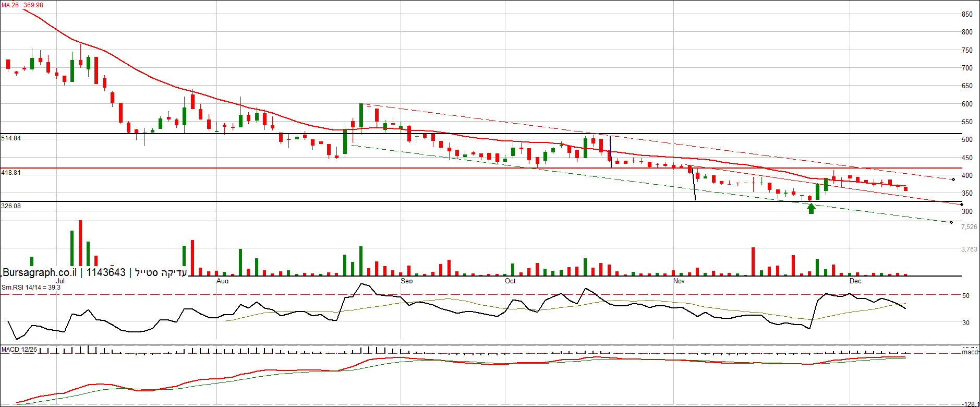Viewport: 980px width, 407px height.
Task: Click the 514.84 resistance level label
Action: (x=11, y=138)
